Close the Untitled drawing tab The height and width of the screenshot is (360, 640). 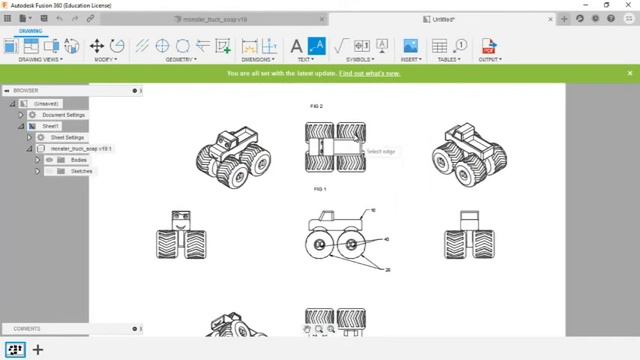click(550, 19)
